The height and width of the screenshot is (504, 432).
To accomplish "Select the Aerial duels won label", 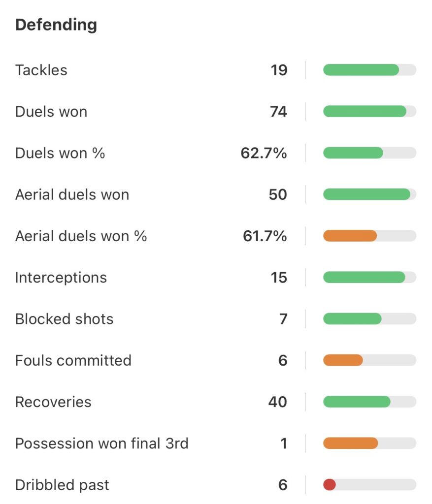I will pos(72,194).
